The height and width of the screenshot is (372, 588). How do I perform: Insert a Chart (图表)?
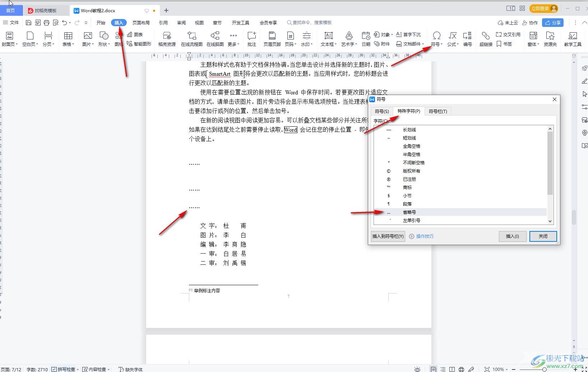[135, 34]
